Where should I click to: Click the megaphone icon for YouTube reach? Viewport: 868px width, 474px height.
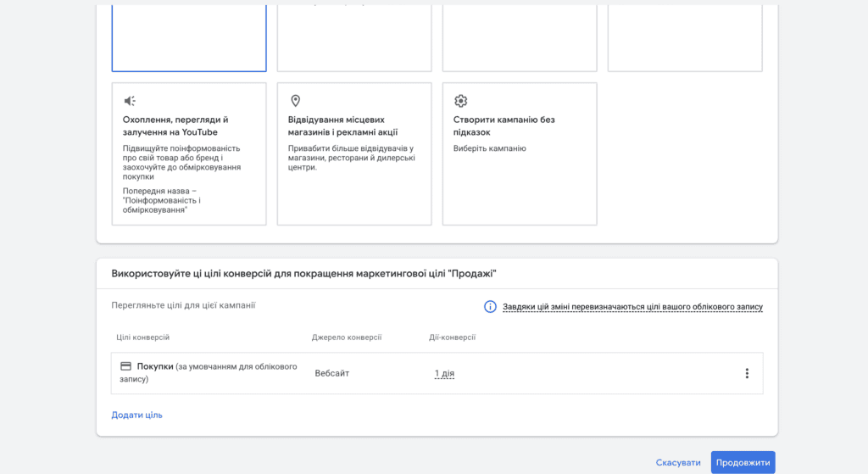coord(130,101)
